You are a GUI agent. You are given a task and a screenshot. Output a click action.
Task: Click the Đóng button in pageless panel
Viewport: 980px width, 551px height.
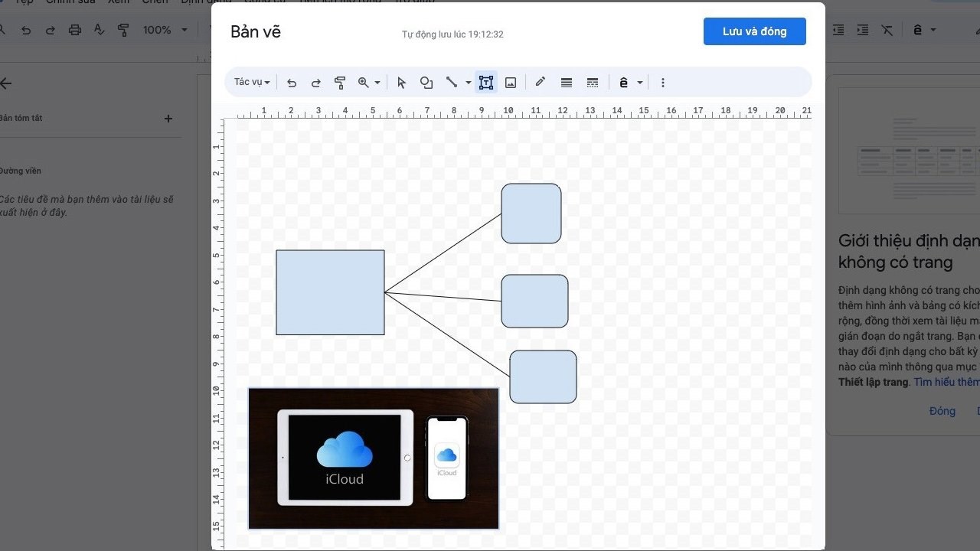coord(942,411)
